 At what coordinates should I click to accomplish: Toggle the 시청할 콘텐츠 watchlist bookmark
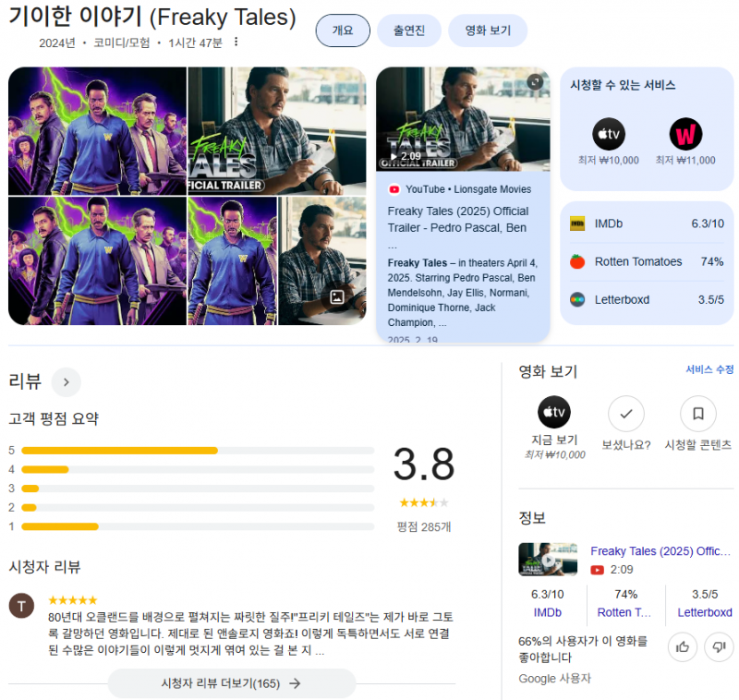tap(698, 414)
